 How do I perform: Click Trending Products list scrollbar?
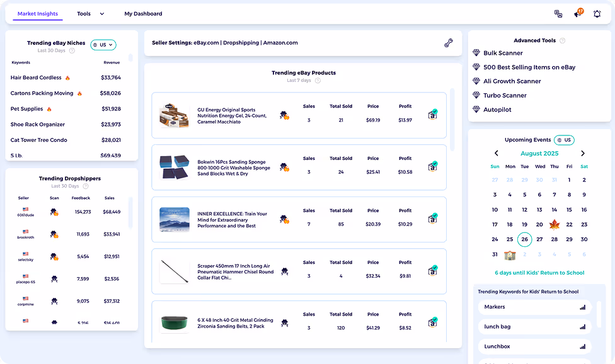[x=452, y=120]
